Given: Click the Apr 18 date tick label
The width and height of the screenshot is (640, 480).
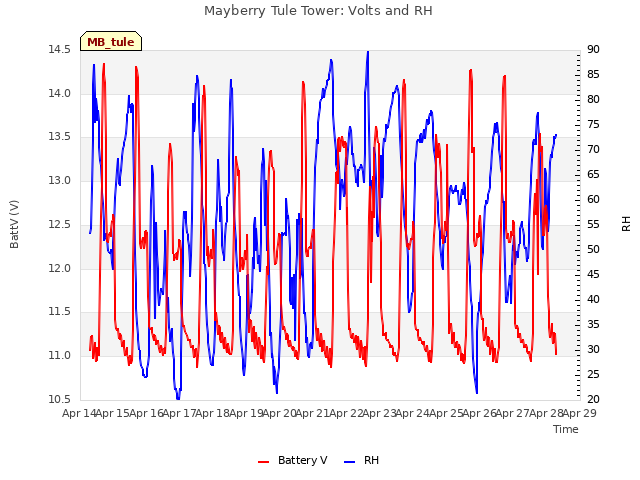Looking at the screenshot, I should 213,413.
